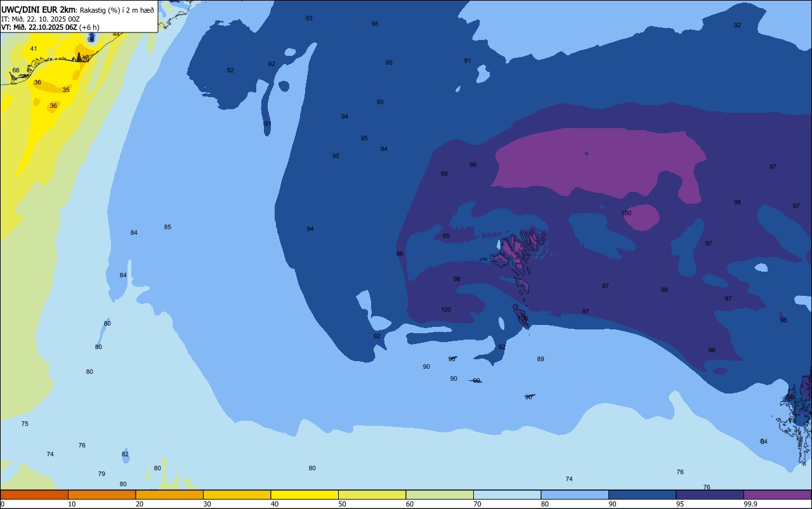Click the '30' legend tick label
Viewport: 812px width, 509px height.
207,504
